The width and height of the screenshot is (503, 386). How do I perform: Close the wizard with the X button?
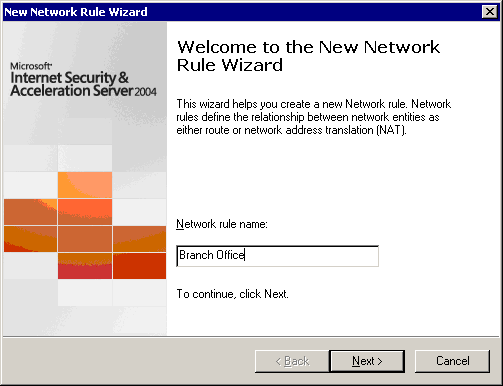(490, 12)
